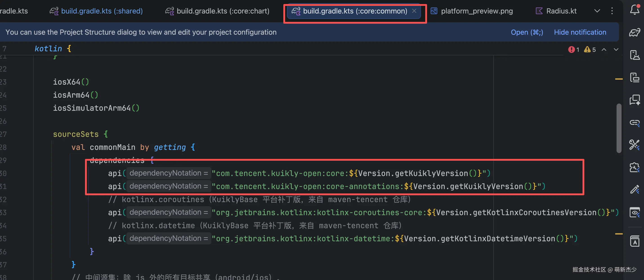Click the '// kotlinx.coroutines' comment line
This screenshot has width=644, height=280.
tap(259, 199)
